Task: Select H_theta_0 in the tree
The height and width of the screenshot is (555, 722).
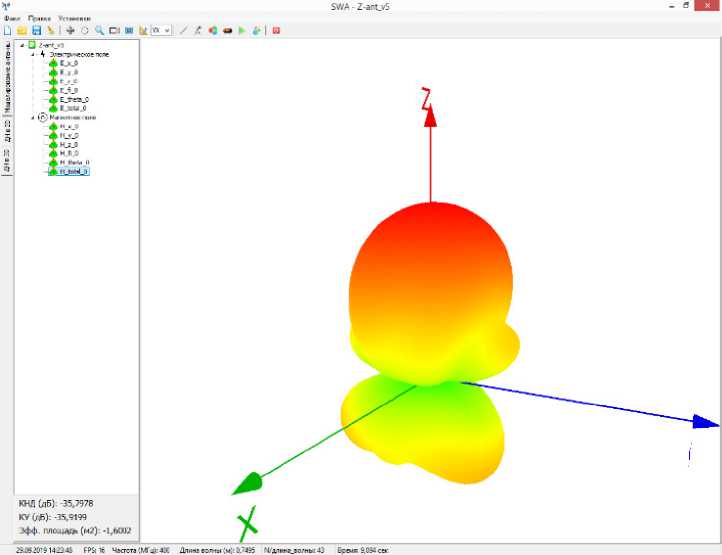Action: [x=74, y=162]
